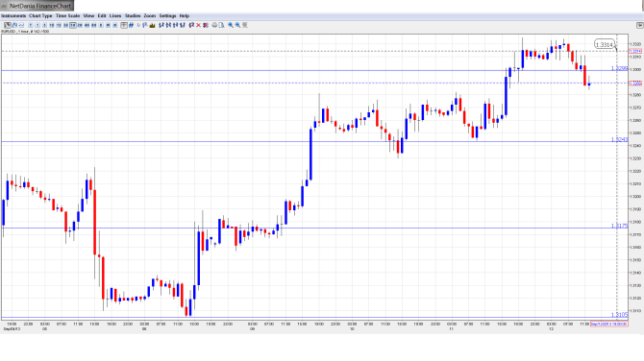Open the Studies menu

tap(133, 15)
